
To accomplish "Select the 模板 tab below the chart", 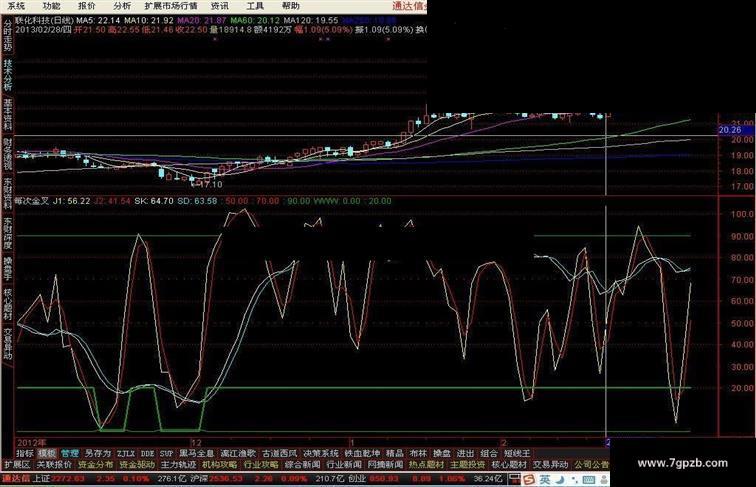I will [x=47, y=453].
